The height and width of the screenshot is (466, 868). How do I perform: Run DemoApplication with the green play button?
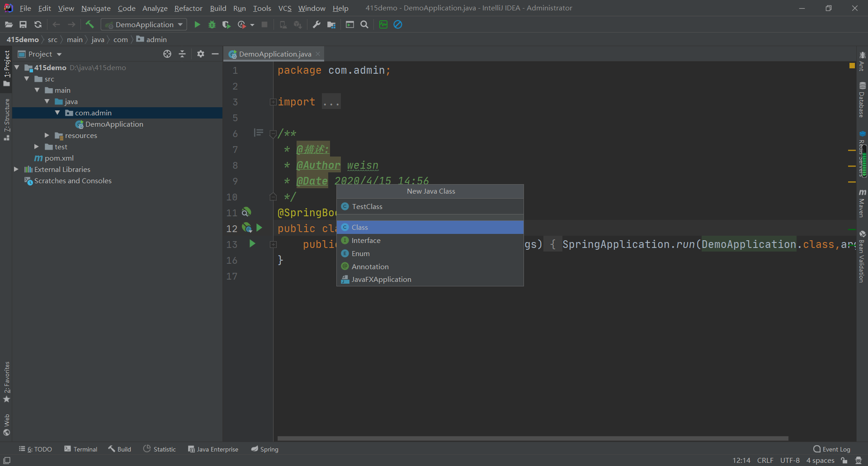pyautogui.click(x=197, y=24)
